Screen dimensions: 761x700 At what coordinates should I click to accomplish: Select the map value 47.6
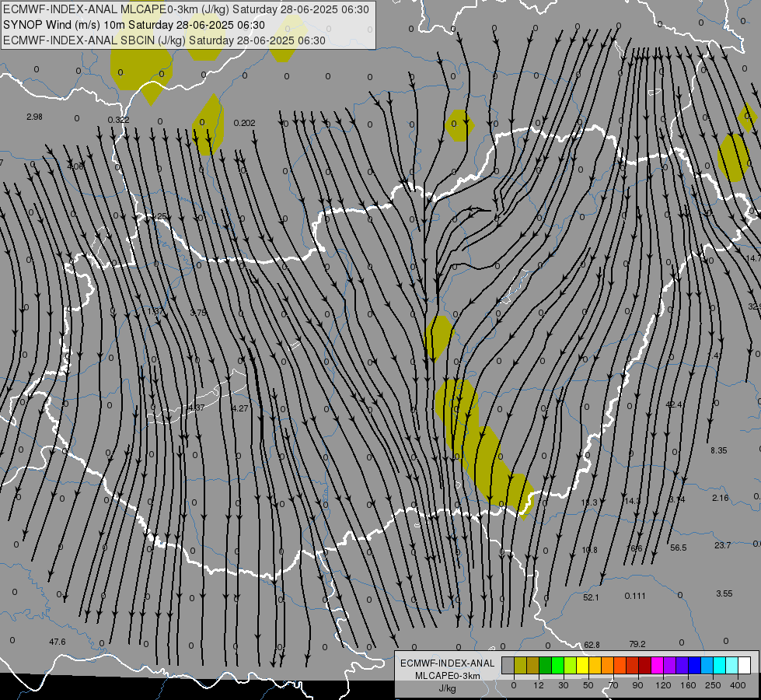pos(58,642)
